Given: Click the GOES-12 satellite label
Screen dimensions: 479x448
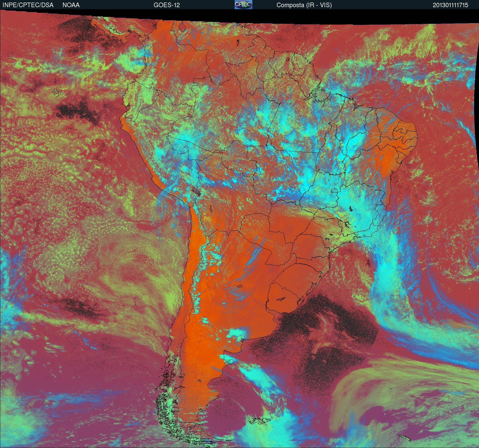Looking at the screenshot, I should pos(166,5).
